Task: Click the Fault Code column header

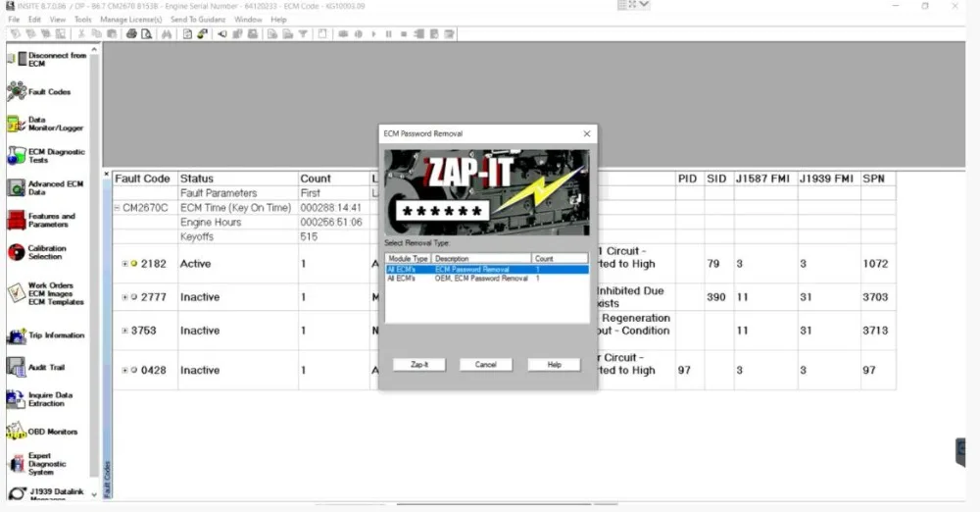Action: [x=145, y=179]
